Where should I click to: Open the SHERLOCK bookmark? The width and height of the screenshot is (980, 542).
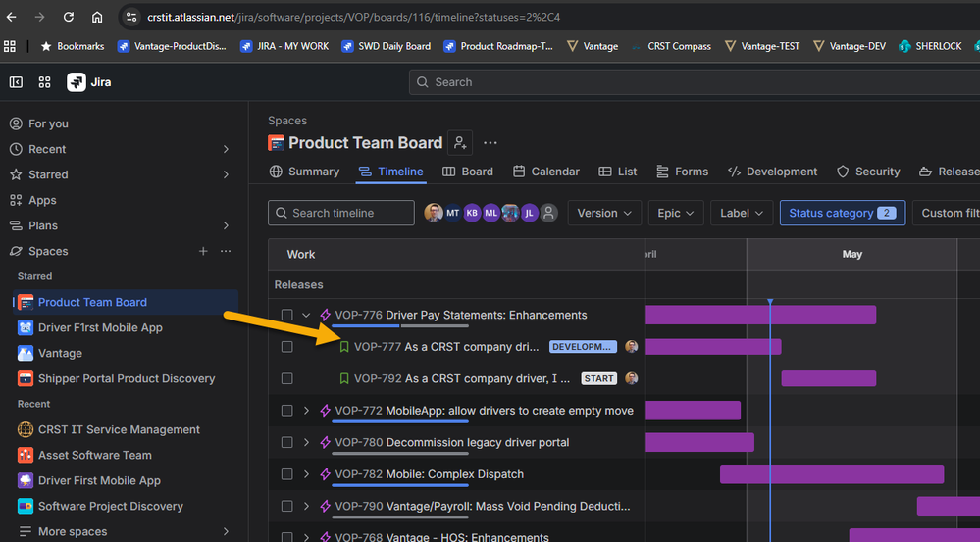pyautogui.click(x=930, y=46)
